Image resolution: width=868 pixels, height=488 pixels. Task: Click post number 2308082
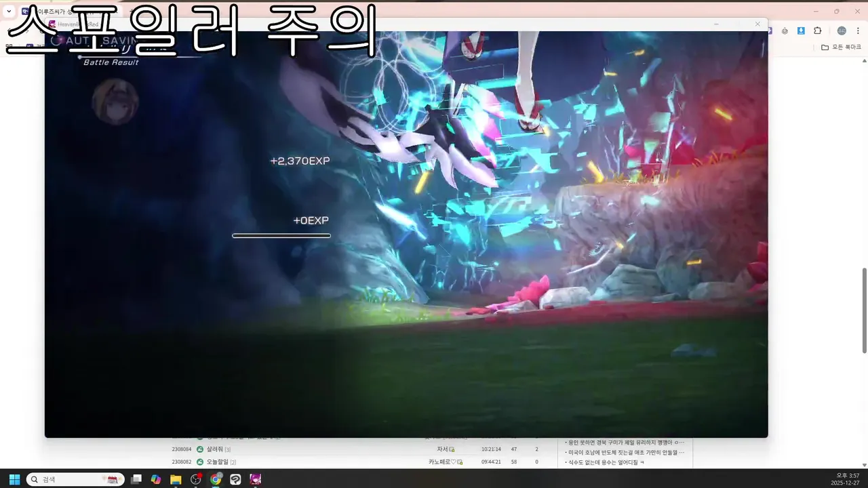click(x=181, y=462)
